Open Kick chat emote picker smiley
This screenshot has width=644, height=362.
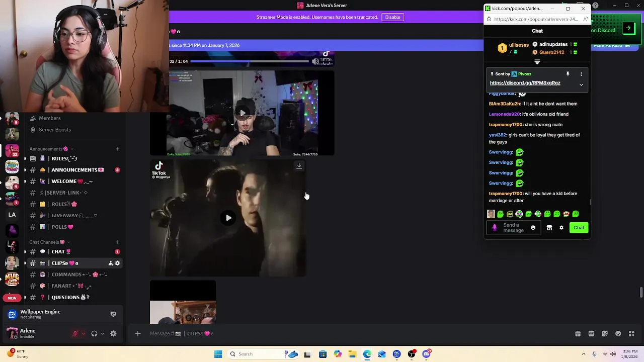tap(533, 228)
